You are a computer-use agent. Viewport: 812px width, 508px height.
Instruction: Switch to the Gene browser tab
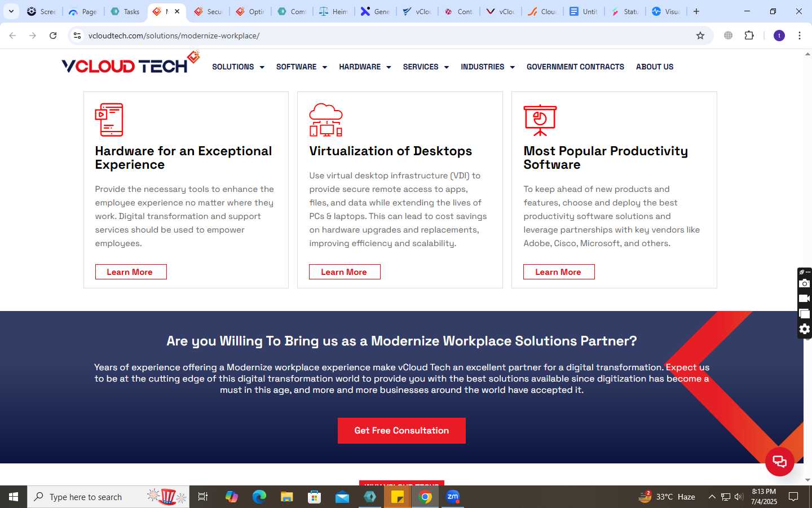click(376, 11)
